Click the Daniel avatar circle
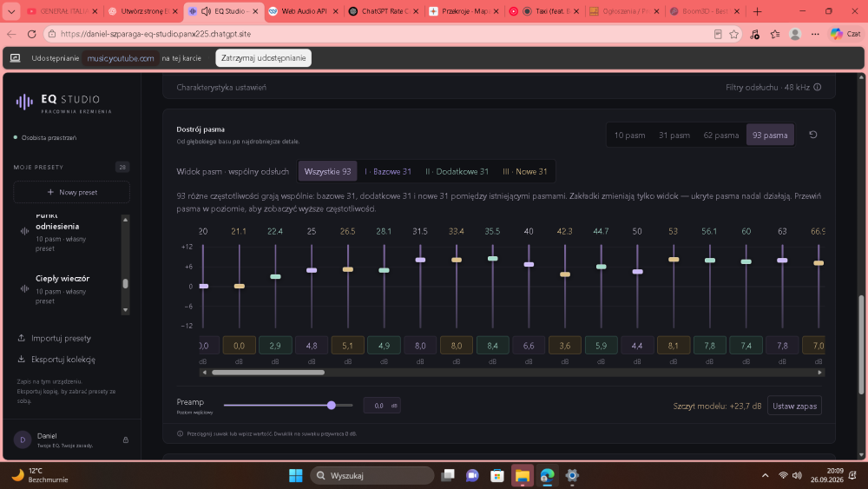 (23, 439)
